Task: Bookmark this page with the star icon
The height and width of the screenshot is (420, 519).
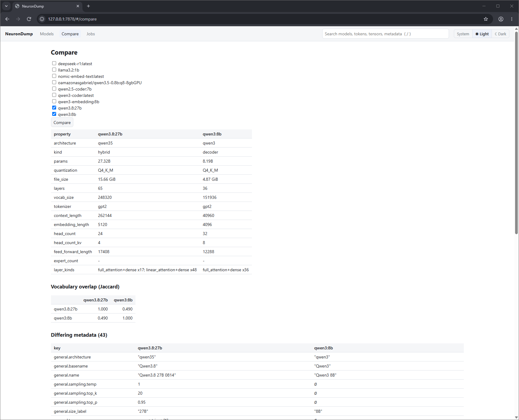Action: pos(486,19)
